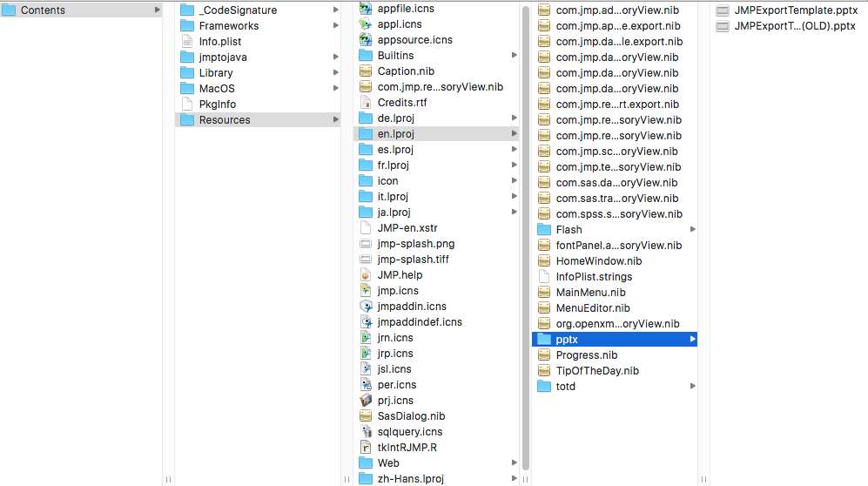This screenshot has height=486, width=868.
Task: Select the PkgInfo file
Action: 258,104
